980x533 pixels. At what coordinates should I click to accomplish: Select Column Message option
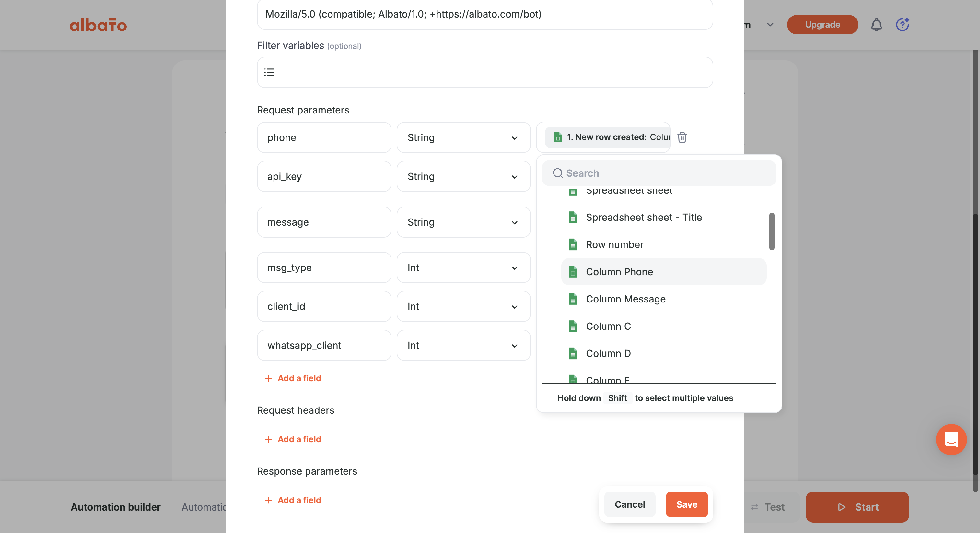point(663,299)
